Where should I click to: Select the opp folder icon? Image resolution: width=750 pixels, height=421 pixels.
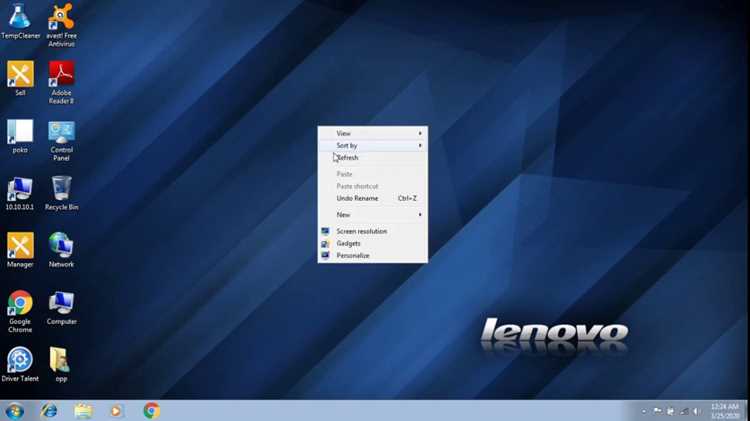point(60,364)
